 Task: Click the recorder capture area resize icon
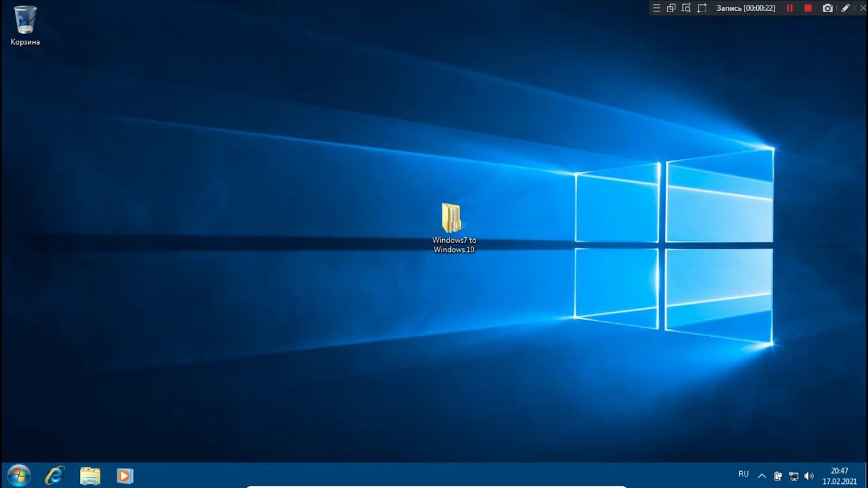pos(702,8)
